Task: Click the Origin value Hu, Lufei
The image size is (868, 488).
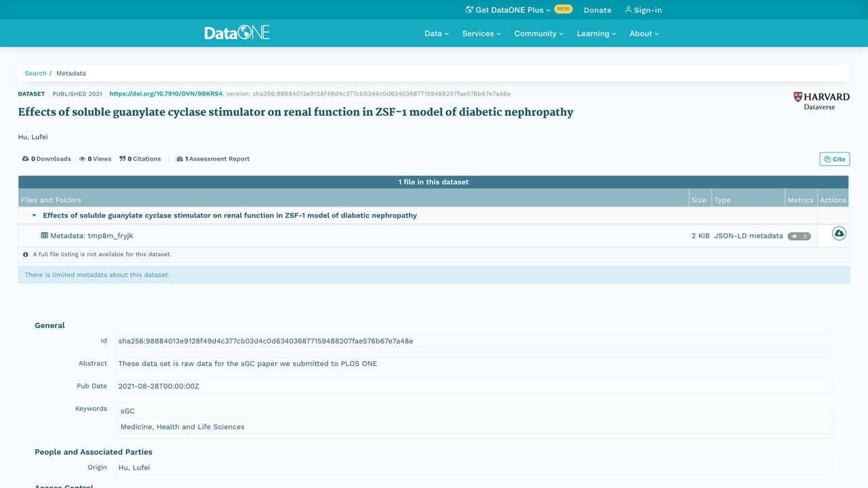Action: (474, 468)
